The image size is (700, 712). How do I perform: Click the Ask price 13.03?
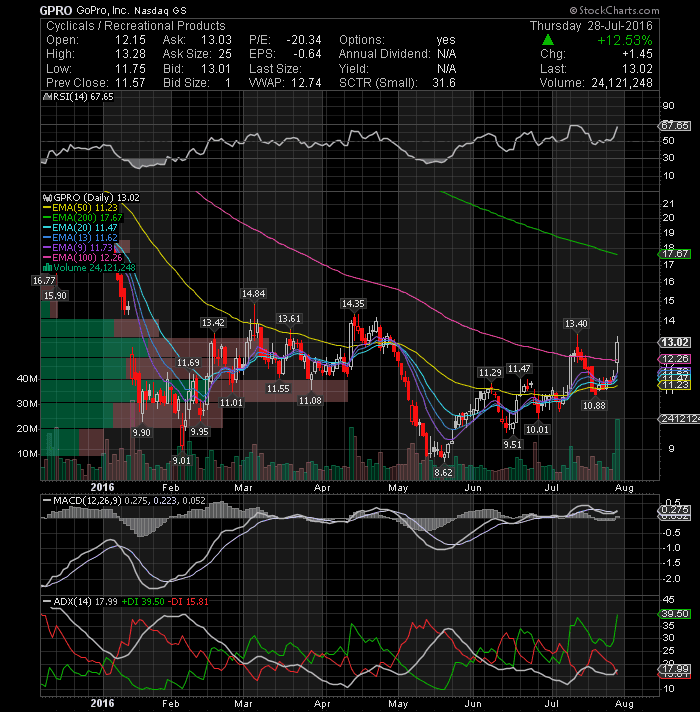216,40
